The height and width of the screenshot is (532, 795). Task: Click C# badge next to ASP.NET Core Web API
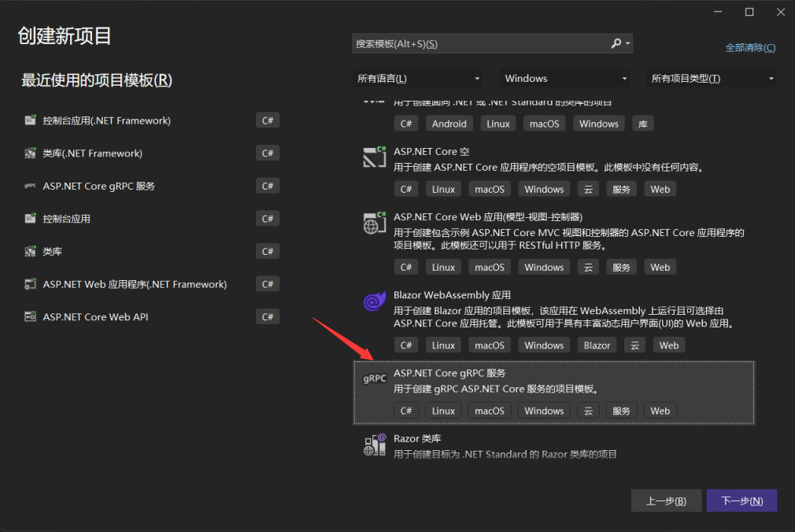[268, 316]
